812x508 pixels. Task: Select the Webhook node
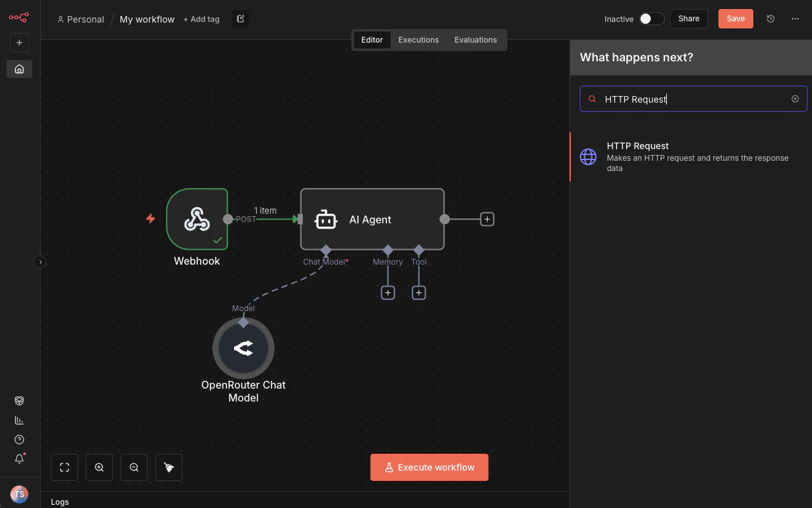point(197,219)
